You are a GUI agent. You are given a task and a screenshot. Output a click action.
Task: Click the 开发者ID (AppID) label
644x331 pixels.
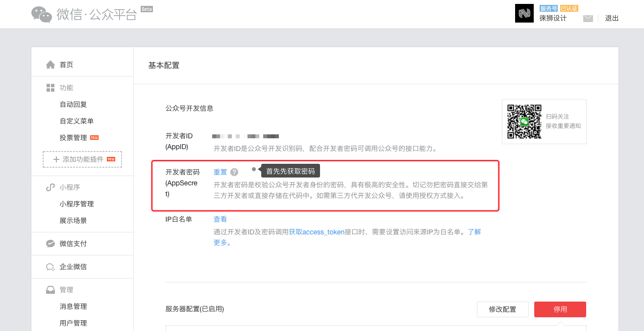click(x=179, y=141)
